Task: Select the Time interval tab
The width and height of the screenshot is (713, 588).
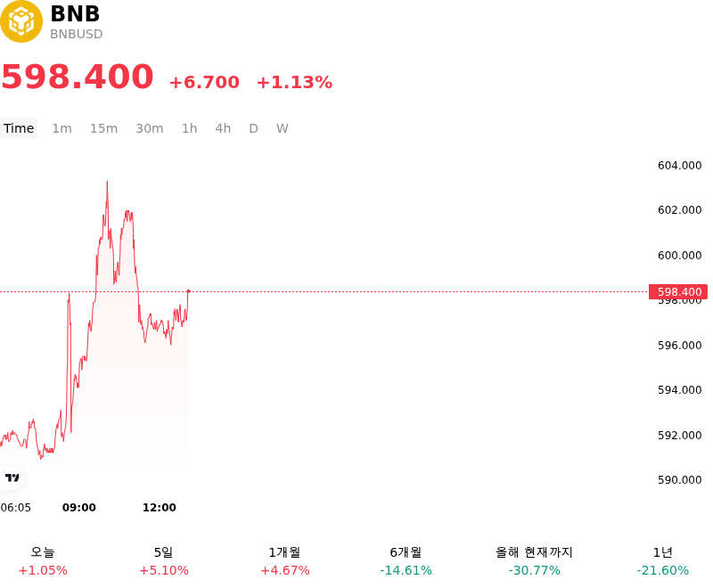Action: (x=19, y=128)
